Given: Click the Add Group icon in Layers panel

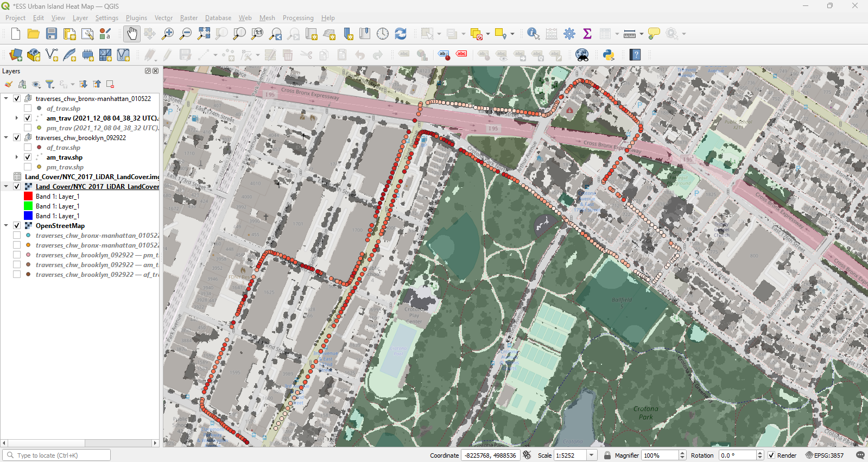Looking at the screenshot, I should point(22,84).
